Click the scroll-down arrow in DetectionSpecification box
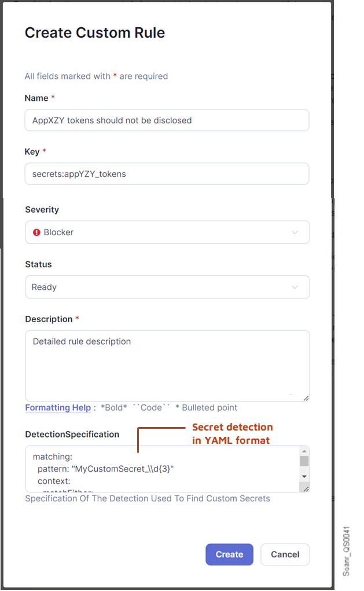364x591 pixels. pos(303,477)
